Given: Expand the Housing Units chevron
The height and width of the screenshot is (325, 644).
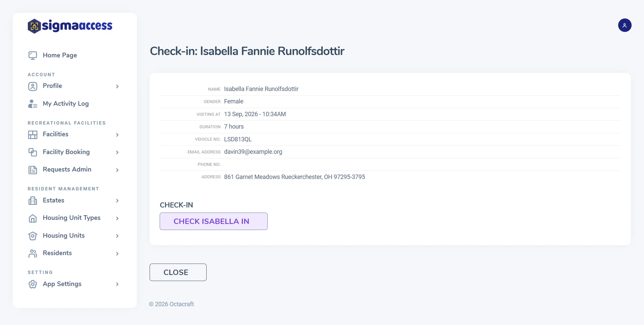Looking at the screenshot, I should pyautogui.click(x=117, y=236).
